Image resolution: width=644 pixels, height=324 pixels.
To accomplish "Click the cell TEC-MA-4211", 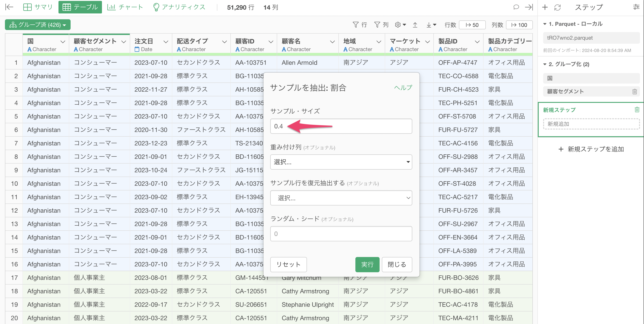I will 458,318.
